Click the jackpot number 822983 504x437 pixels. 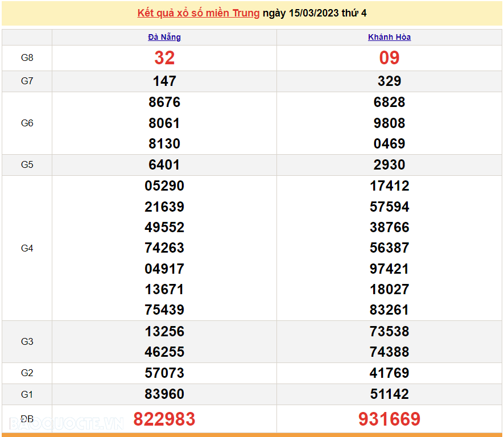click(x=164, y=419)
